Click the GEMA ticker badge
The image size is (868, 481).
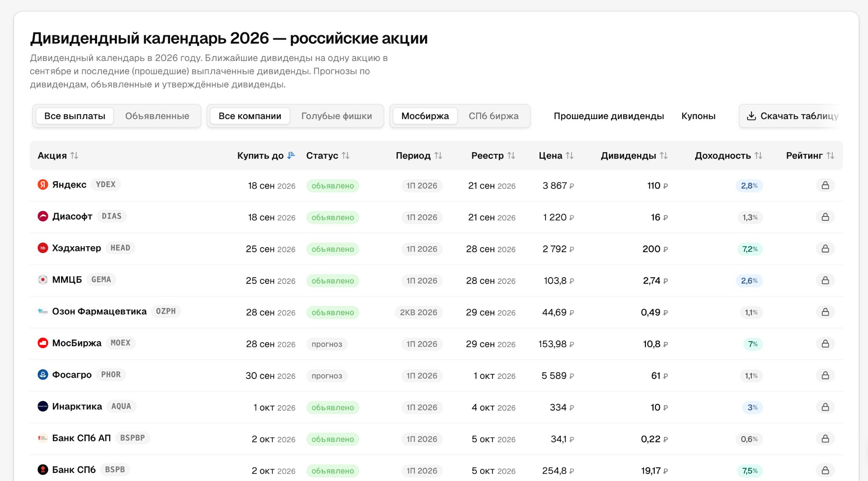[x=101, y=279]
